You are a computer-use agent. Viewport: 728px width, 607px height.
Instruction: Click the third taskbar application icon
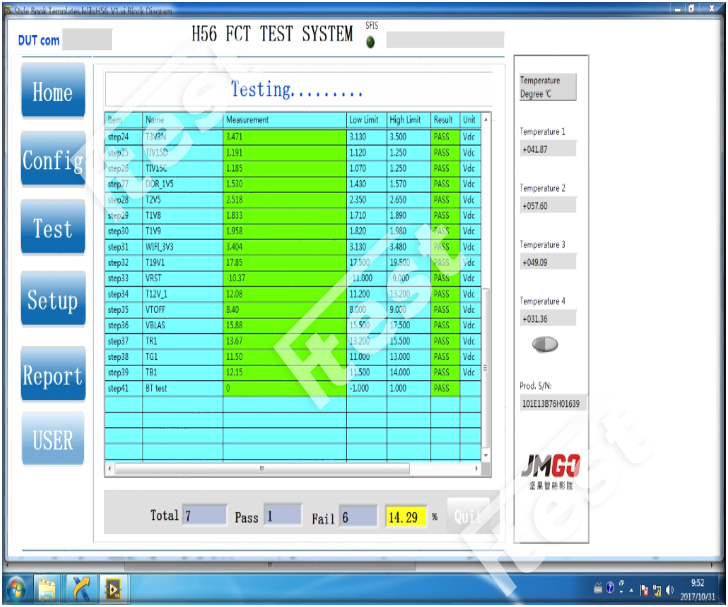[80, 587]
